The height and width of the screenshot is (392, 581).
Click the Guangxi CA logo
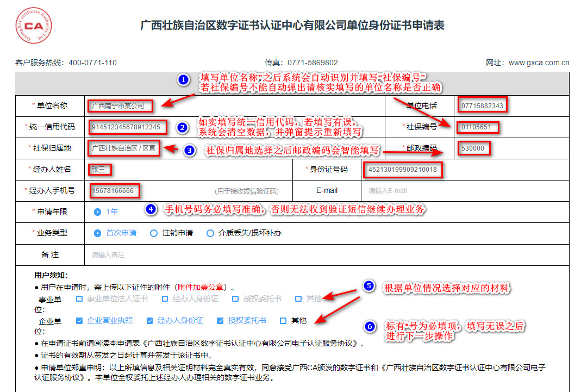32,25
